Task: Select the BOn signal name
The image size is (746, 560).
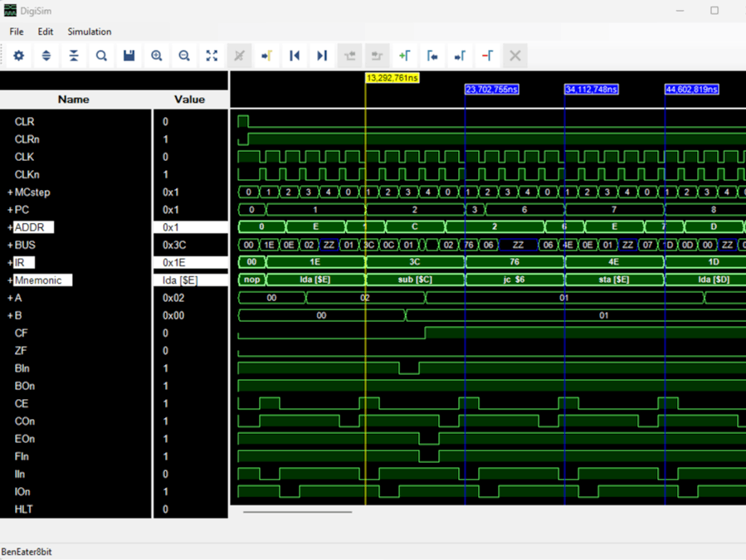Action: click(x=25, y=386)
